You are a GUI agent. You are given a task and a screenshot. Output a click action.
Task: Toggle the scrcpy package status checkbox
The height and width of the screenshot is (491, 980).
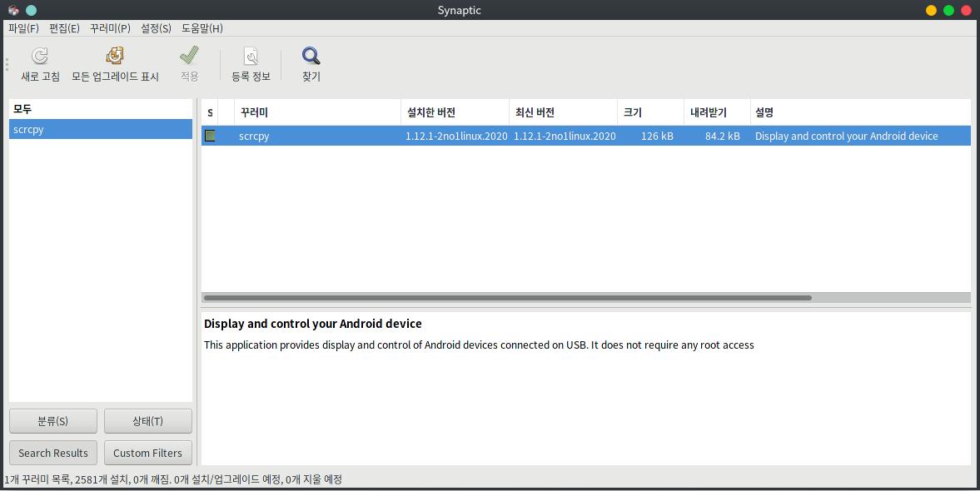[210, 136]
